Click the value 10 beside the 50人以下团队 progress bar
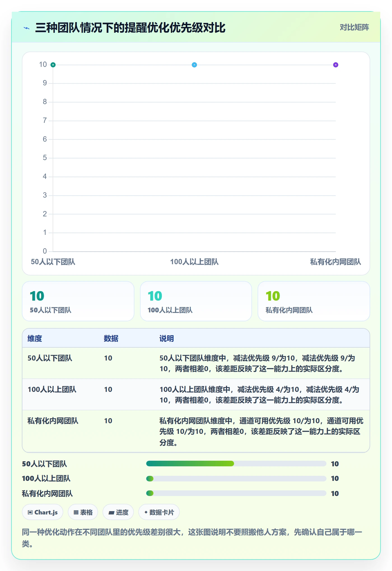 tap(335, 464)
